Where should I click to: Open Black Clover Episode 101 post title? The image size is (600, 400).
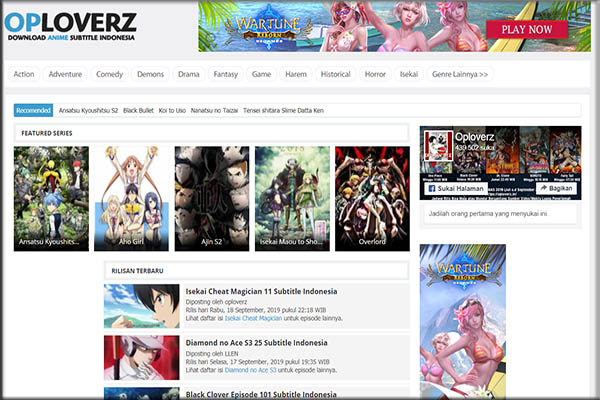[x=261, y=394]
